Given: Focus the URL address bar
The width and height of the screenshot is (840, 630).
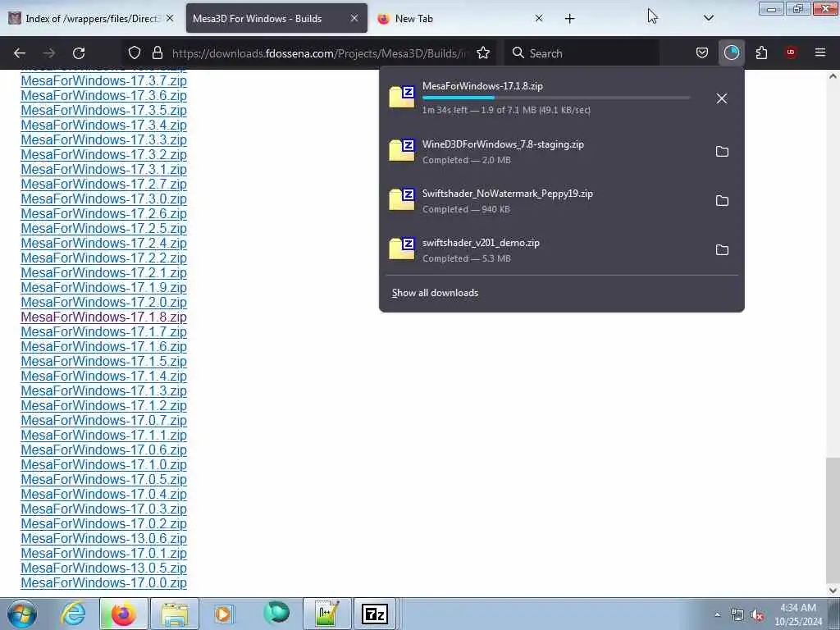Looking at the screenshot, I should point(319,53).
